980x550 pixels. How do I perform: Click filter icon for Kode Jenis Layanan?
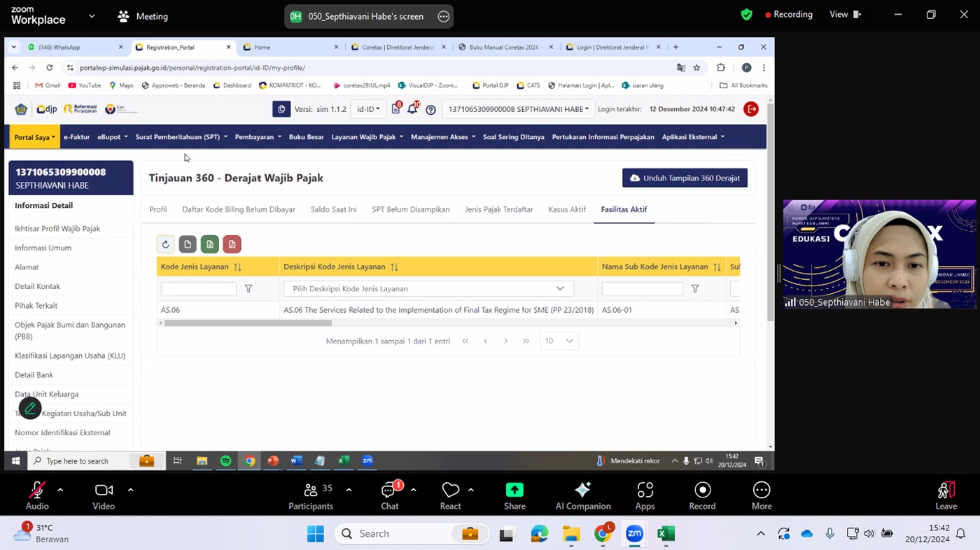click(x=248, y=288)
